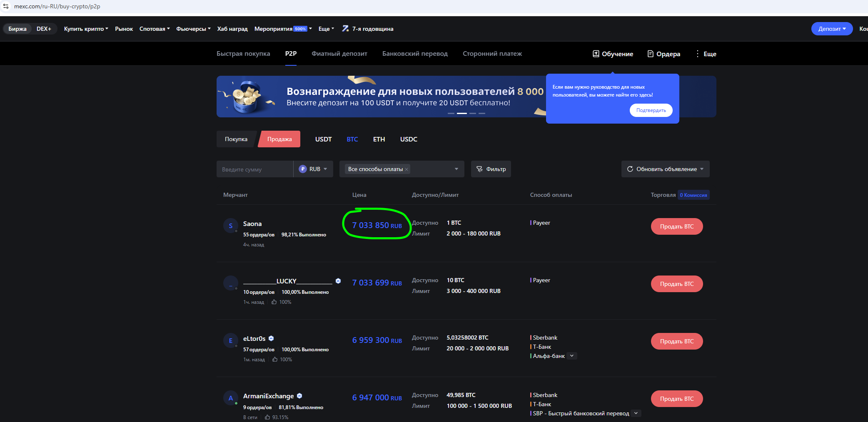Click the price 6 959 300 RUB

[377, 340]
